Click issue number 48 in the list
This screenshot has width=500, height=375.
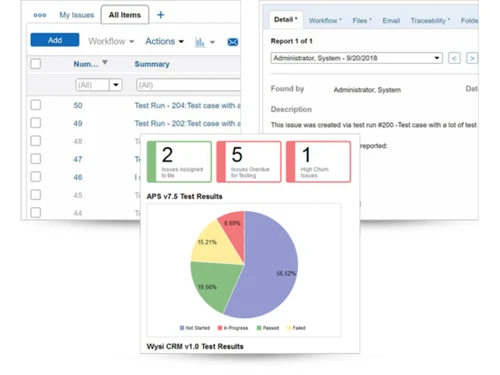point(78,141)
